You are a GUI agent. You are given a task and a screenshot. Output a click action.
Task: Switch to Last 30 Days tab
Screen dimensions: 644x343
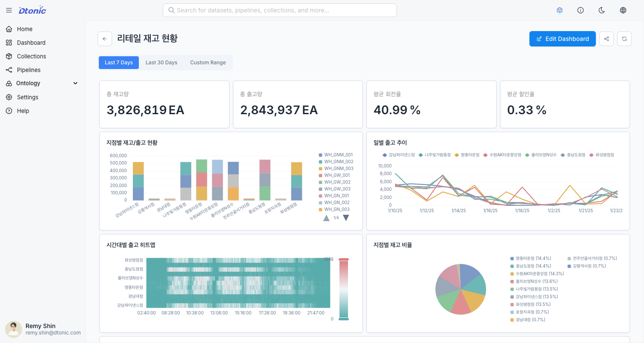[x=161, y=63]
